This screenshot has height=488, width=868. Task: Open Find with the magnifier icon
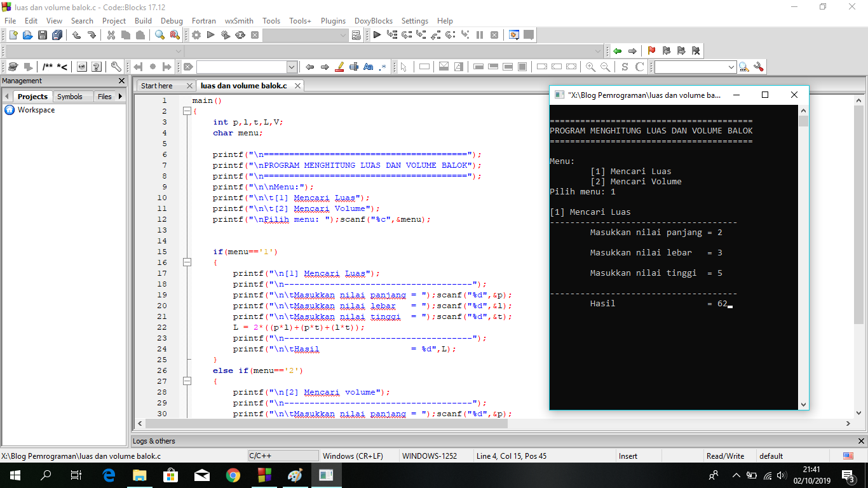click(160, 35)
